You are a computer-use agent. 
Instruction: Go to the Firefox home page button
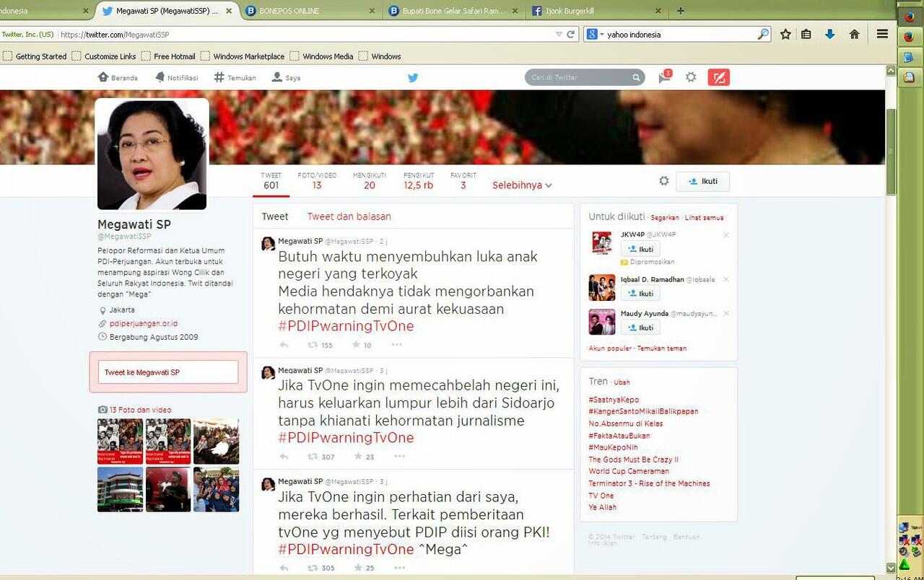854,34
